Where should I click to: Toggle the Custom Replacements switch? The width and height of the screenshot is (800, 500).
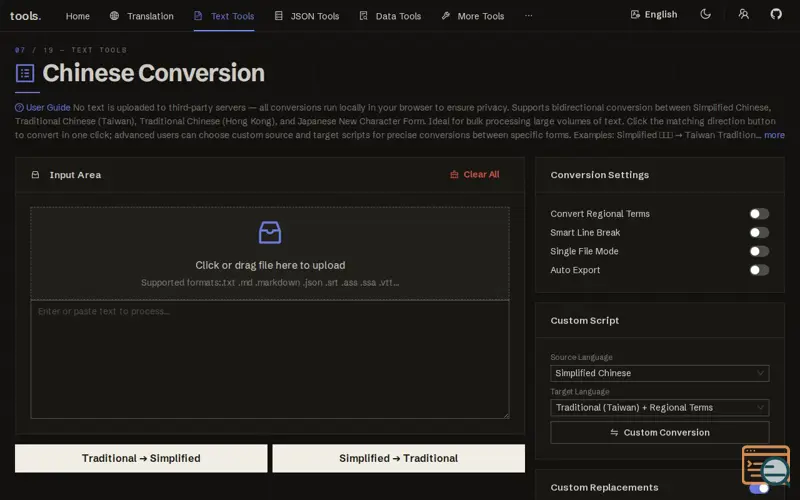pyautogui.click(x=759, y=488)
